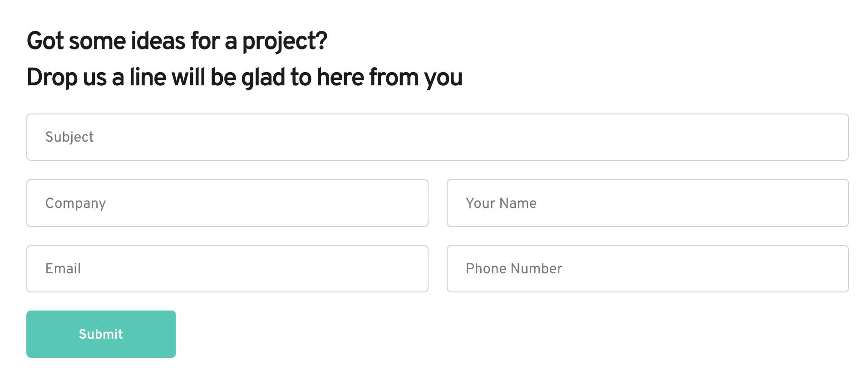
Task: Focus the Company text box
Action: pos(227,203)
